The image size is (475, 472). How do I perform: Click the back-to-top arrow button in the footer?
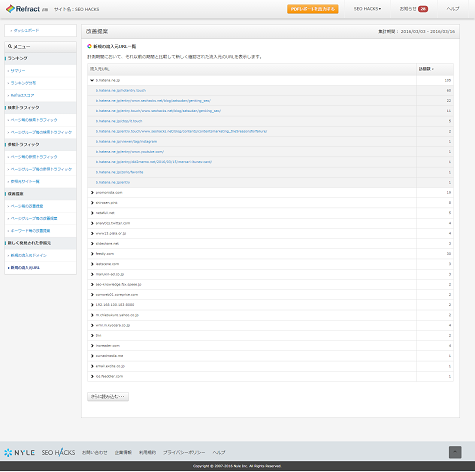tap(455, 452)
